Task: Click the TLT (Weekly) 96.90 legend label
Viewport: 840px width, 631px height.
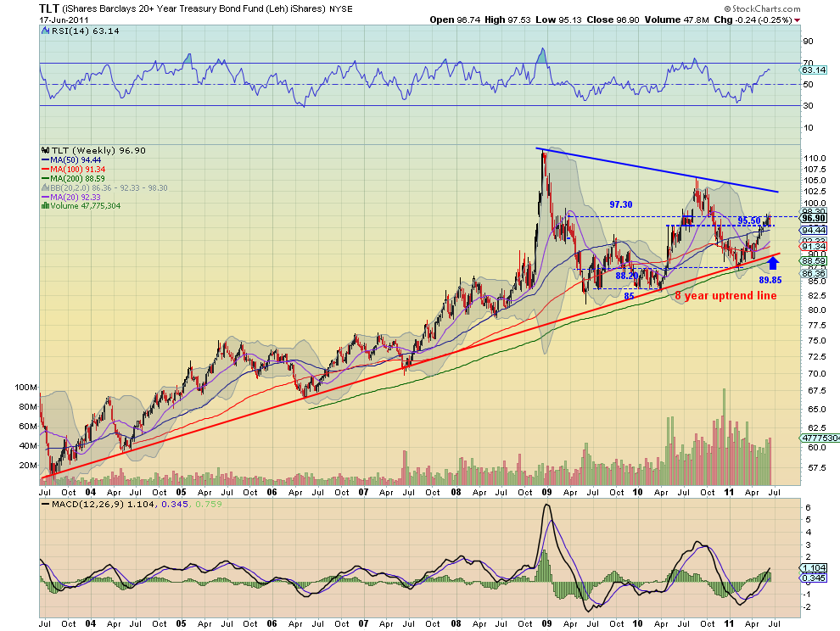Action: [98, 150]
